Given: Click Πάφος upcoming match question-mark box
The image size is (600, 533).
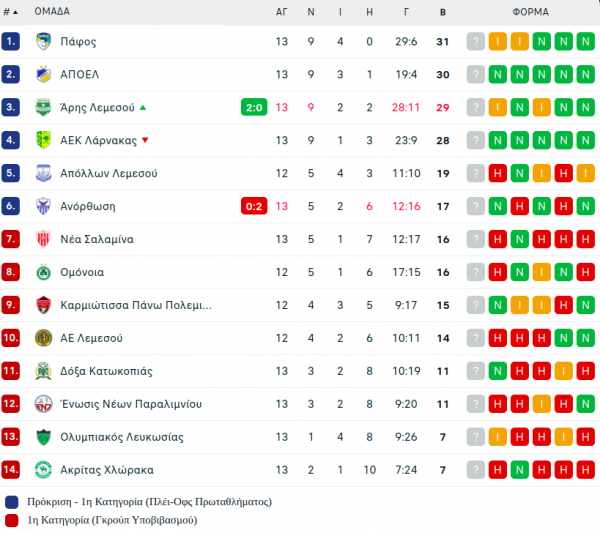Looking at the screenshot, I should pos(476,41).
